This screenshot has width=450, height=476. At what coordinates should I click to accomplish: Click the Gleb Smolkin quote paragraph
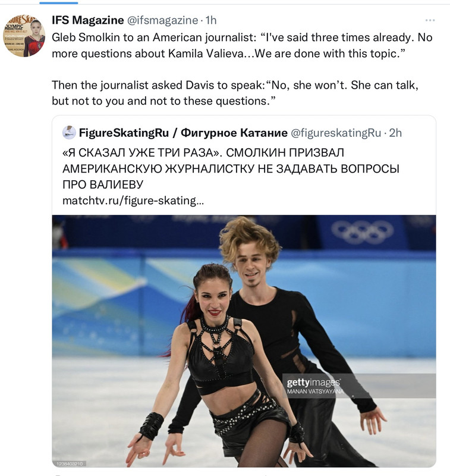[242, 46]
